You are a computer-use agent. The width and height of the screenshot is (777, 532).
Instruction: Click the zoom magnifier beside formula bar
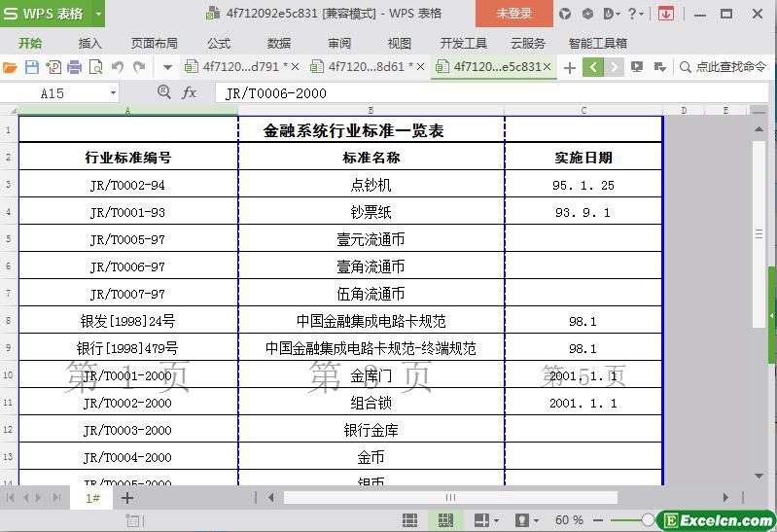(x=164, y=92)
